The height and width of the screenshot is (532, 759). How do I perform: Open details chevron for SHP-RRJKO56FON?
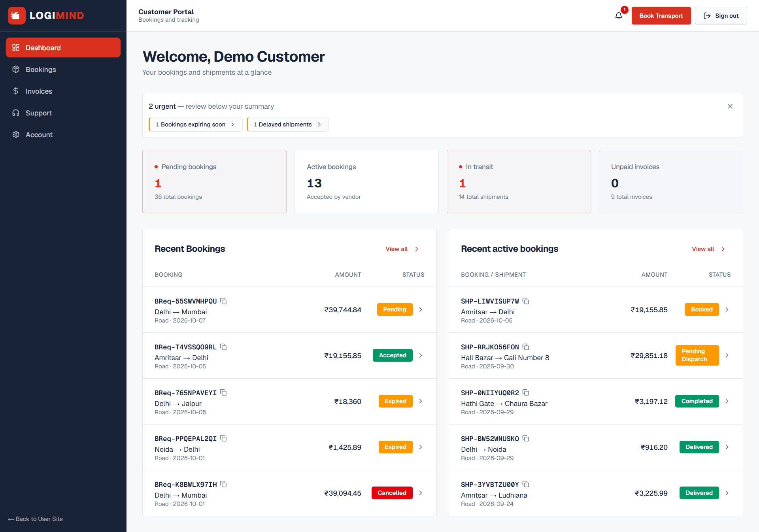tap(727, 355)
